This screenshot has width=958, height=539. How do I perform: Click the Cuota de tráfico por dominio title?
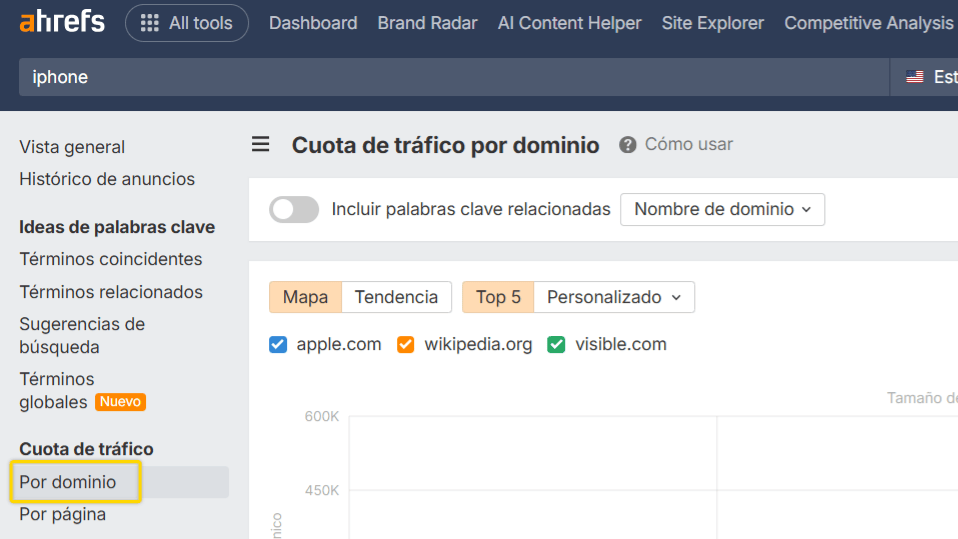pyautogui.click(x=445, y=145)
